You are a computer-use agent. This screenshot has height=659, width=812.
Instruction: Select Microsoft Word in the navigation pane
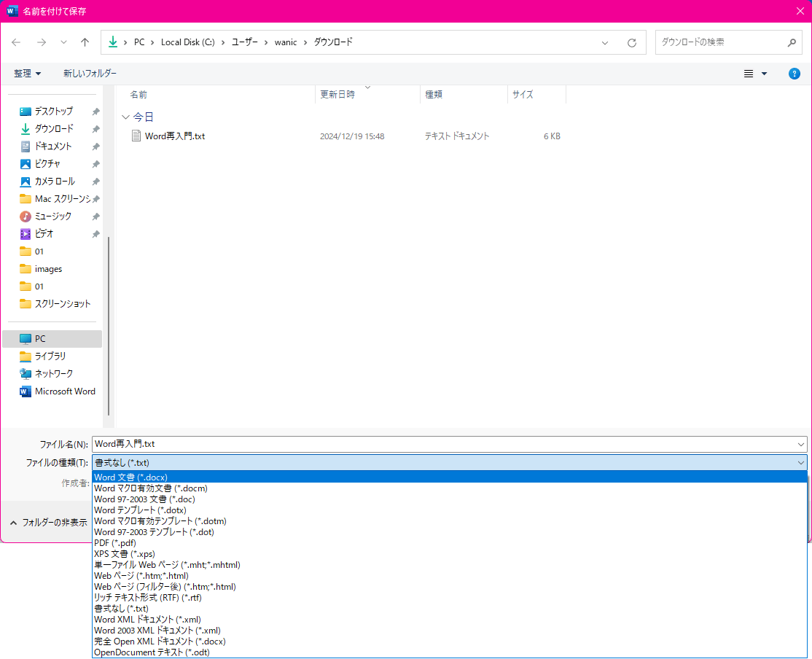click(x=65, y=391)
